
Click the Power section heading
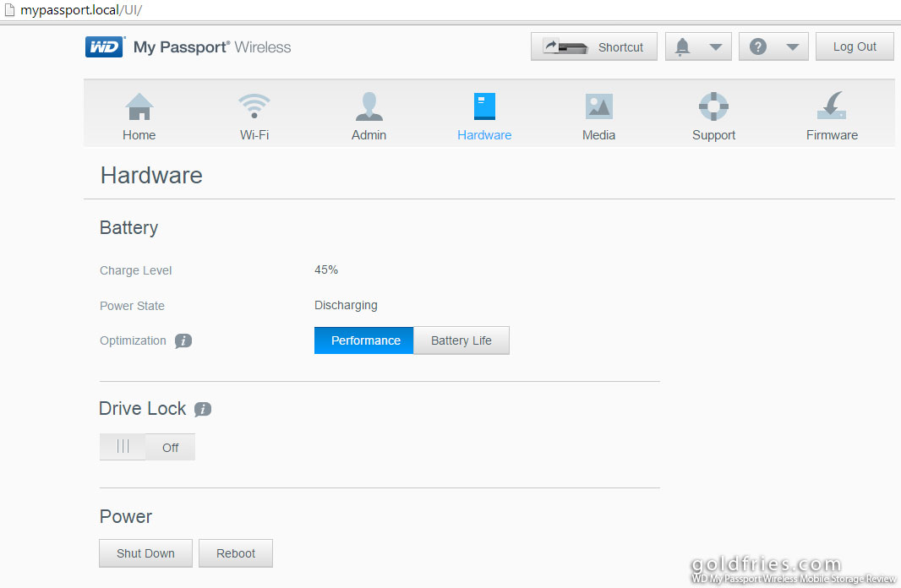pyautogui.click(x=126, y=516)
